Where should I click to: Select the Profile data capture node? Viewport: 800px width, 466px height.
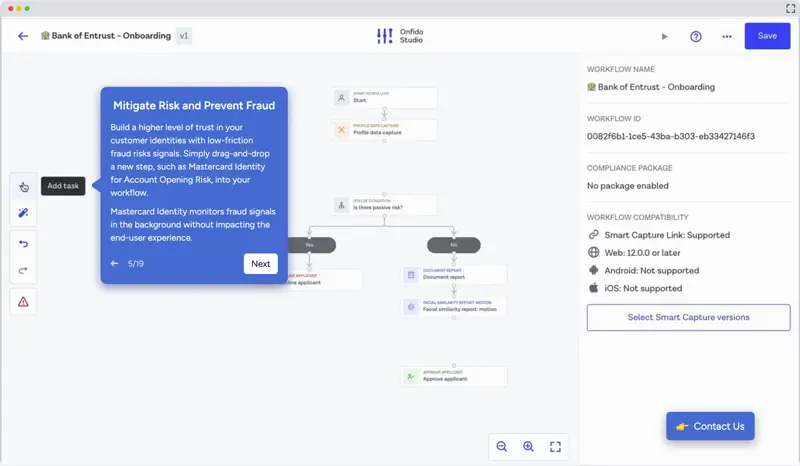coord(385,130)
